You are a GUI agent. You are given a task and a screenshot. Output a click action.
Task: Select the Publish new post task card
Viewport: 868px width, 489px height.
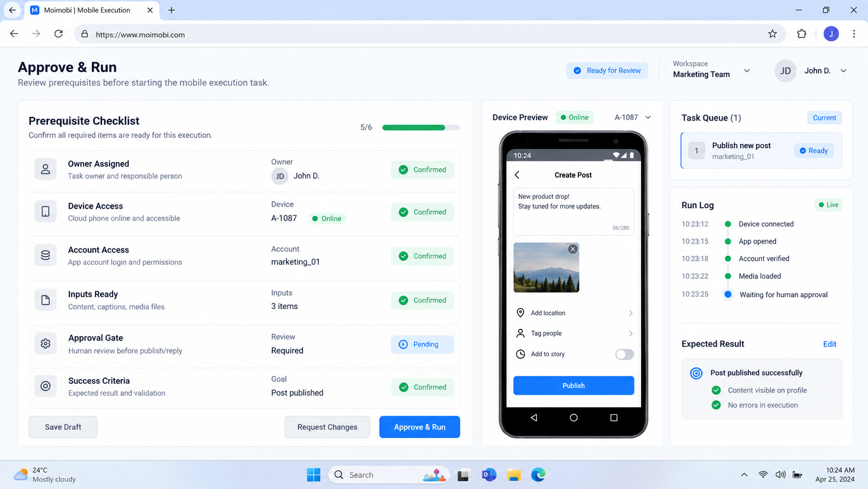[x=761, y=151]
